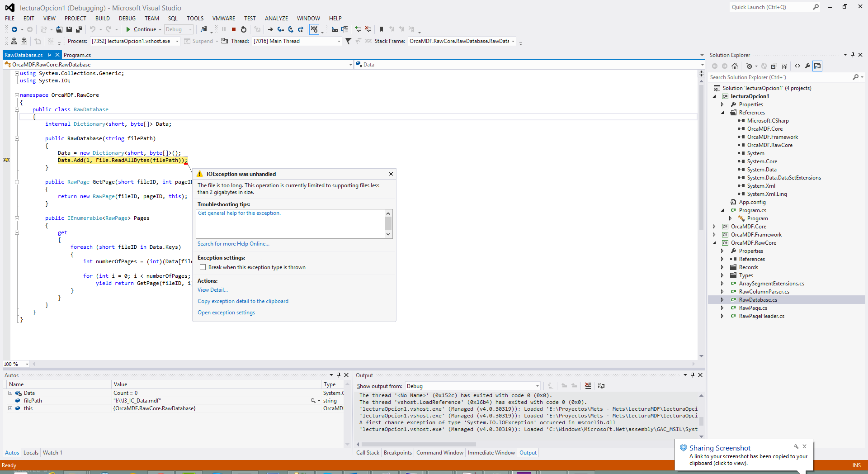Enable Break when this exception type is thrown
Viewport: 868px width, 474px height.
tap(203, 267)
